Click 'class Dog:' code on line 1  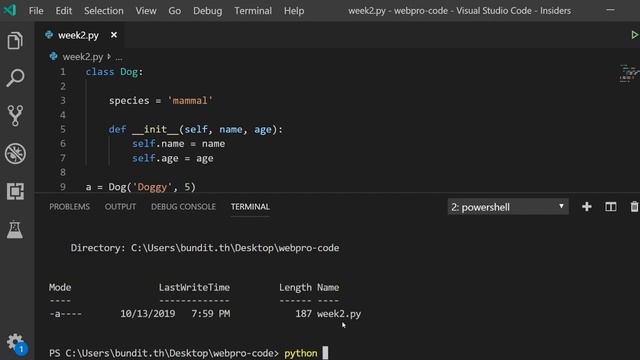pos(114,72)
